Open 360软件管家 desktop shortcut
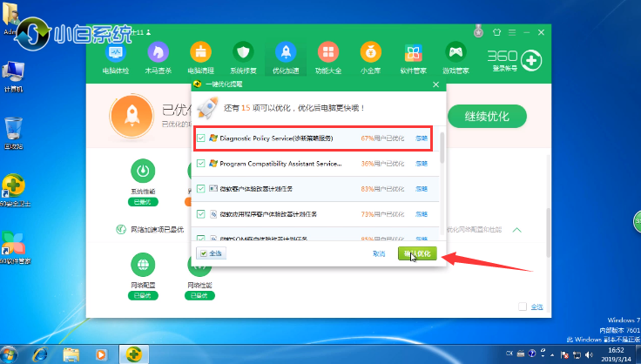The image size is (641, 364). coord(14,247)
